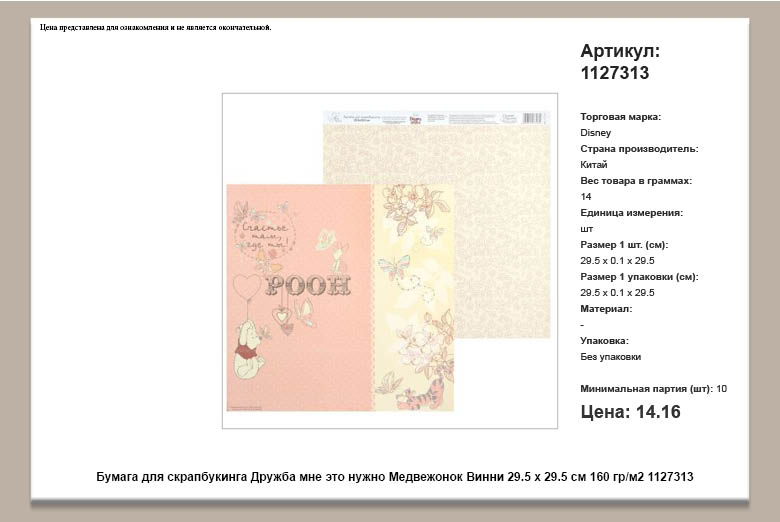Select article number 1127313 text
780x522 pixels.
(x=615, y=73)
